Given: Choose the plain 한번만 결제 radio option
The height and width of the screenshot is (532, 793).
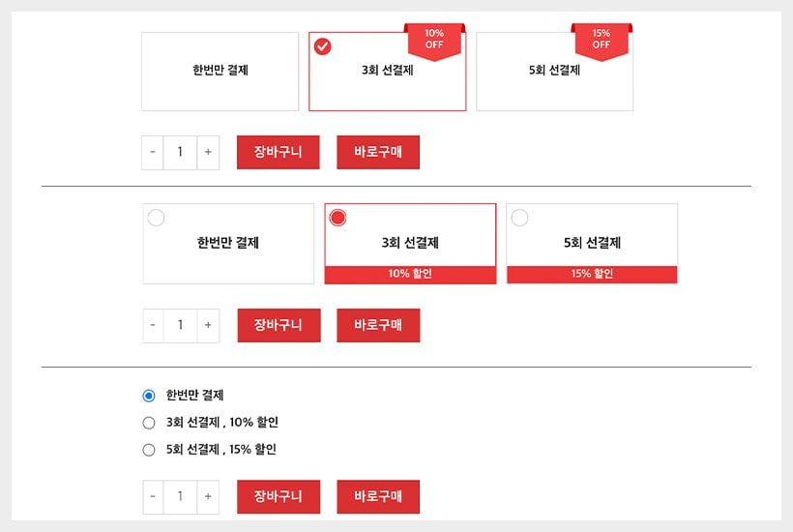Looking at the screenshot, I should [x=149, y=396].
